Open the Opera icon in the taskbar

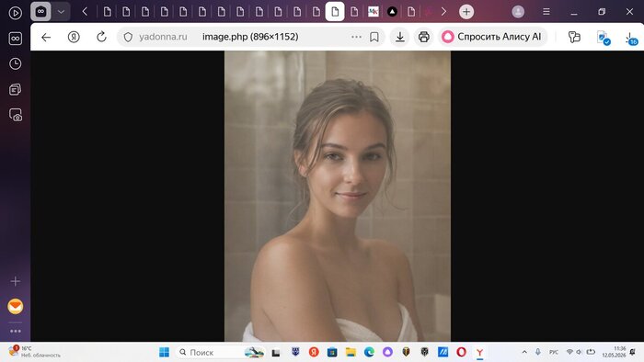[461, 352]
